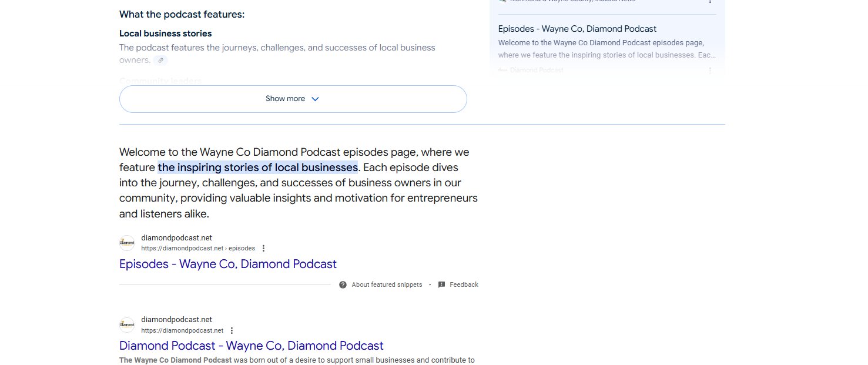Open the 'Diamond Podcast - Wayne Co' result link

(251, 346)
